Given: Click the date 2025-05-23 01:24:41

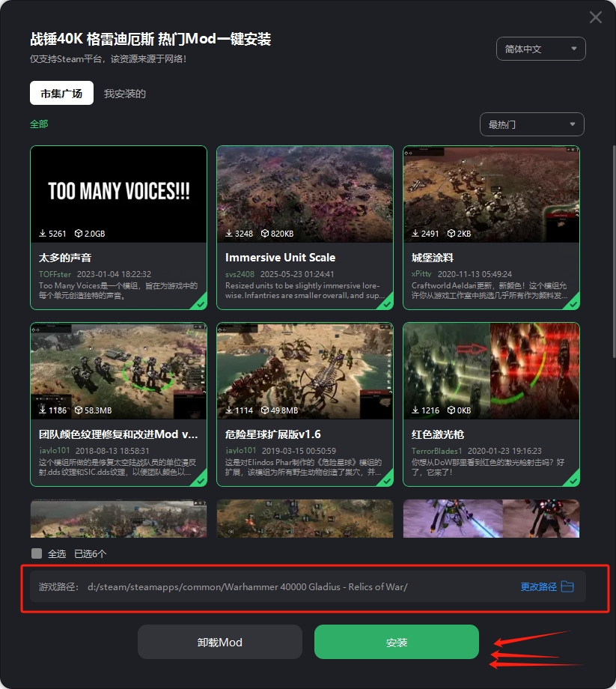Looking at the screenshot, I should pyautogui.click(x=297, y=274).
